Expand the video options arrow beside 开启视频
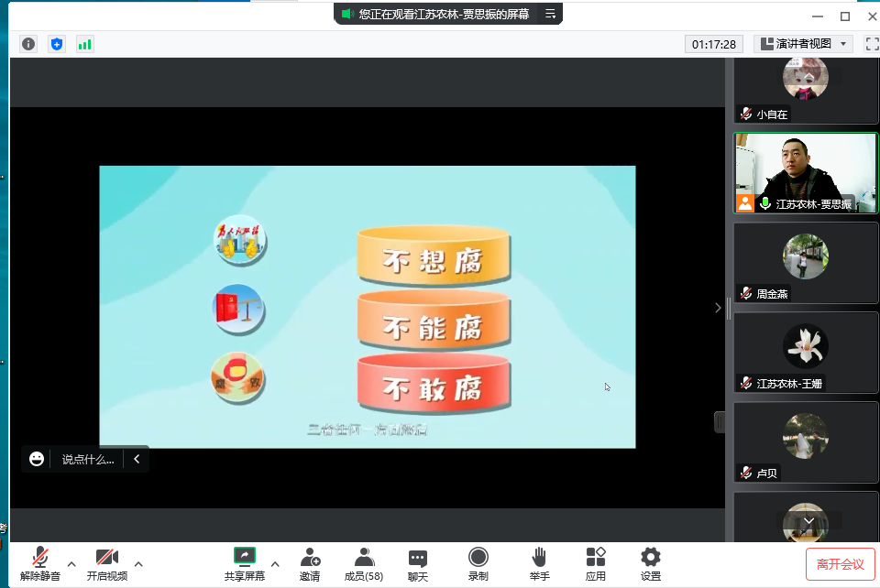 tap(138, 564)
